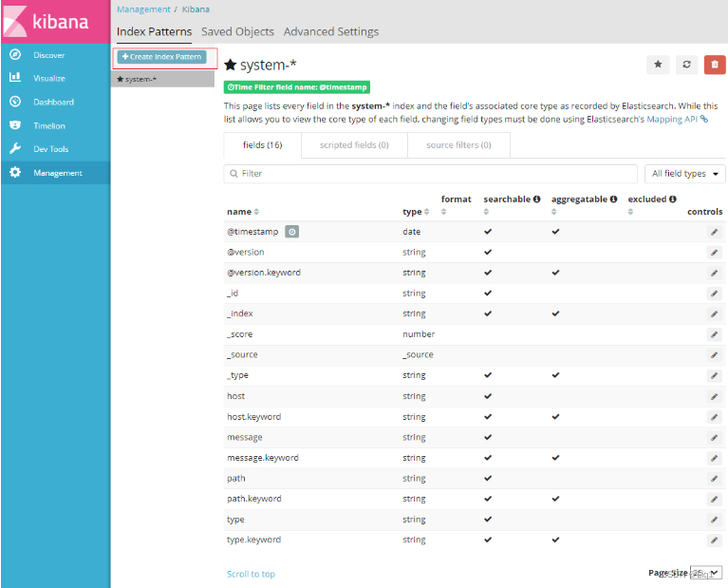Image resolution: width=728 pixels, height=588 pixels.
Task: Click the message.keyword field name
Action: pyautogui.click(x=263, y=458)
